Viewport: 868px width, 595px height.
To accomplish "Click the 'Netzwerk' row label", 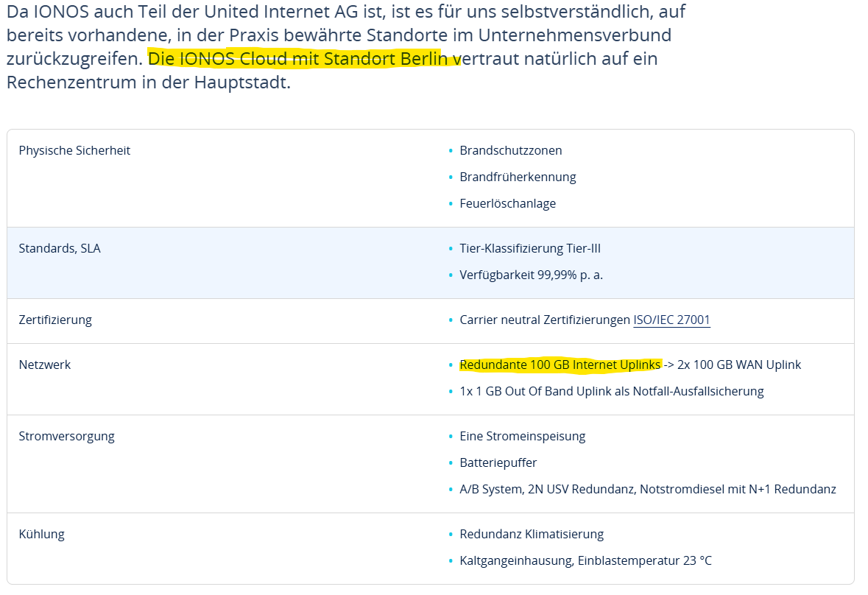I will pyautogui.click(x=45, y=365).
